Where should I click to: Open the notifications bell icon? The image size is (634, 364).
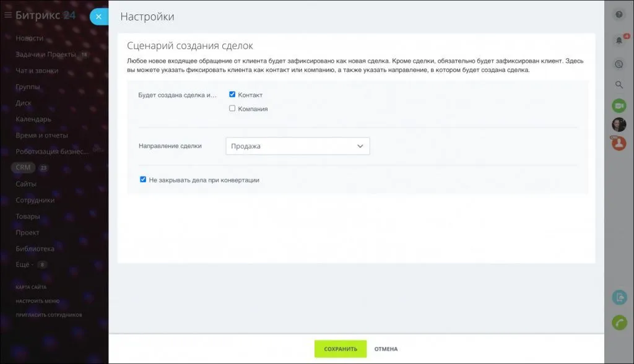tap(619, 41)
